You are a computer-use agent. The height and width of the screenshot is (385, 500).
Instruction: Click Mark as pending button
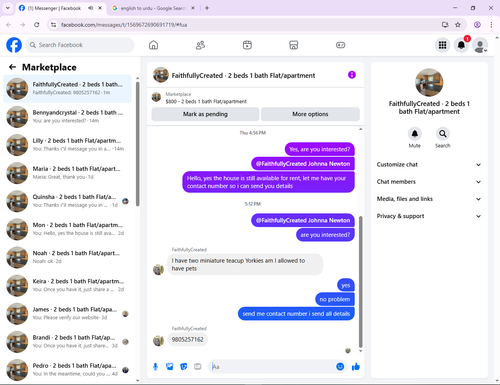click(205, 114)
